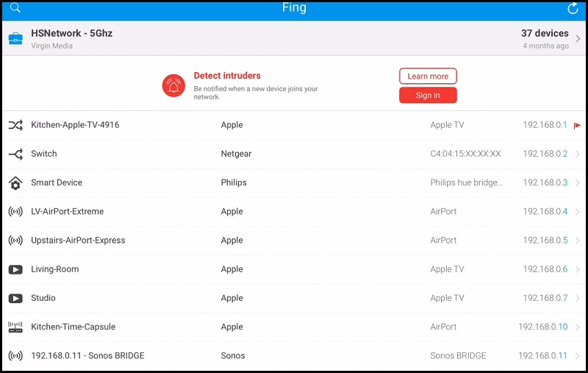Select the HSNetwork - 5Ghz network name
Screen dimensions: 588x373
[x=71, y=33]
